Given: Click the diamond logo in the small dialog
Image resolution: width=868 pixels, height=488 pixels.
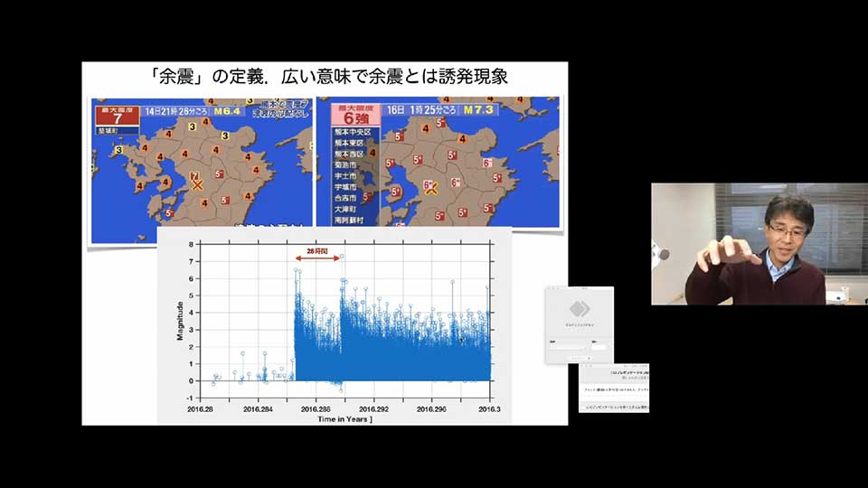Looking at the screenshot, I should 580,309.
